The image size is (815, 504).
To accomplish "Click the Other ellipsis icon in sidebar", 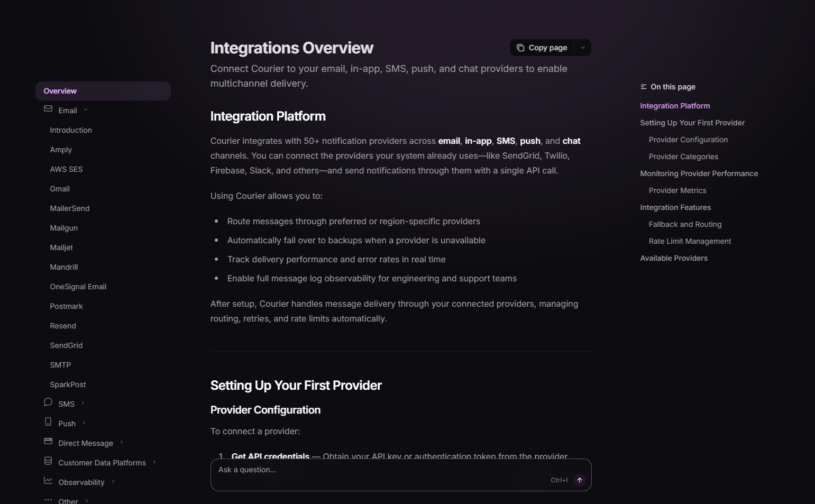I will coord(48,499).
